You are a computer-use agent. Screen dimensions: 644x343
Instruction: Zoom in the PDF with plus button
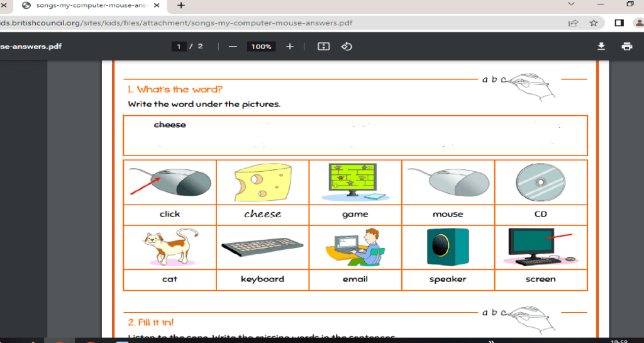point(290,47)
